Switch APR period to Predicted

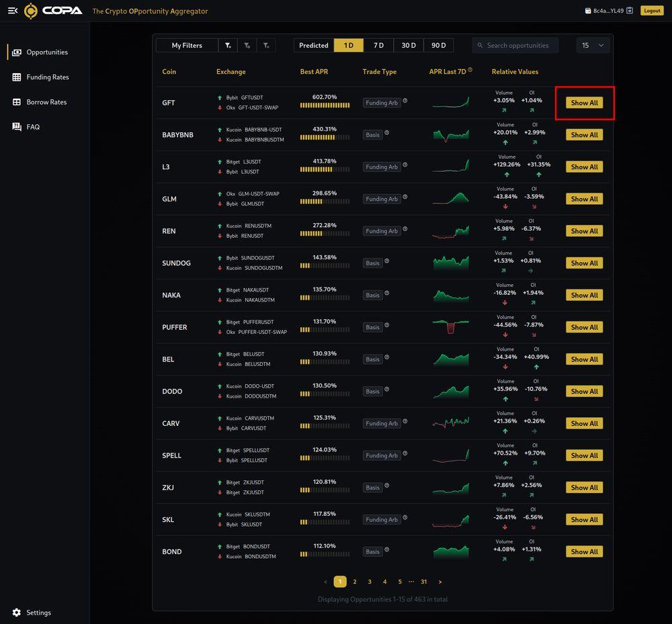coord(314,46)
